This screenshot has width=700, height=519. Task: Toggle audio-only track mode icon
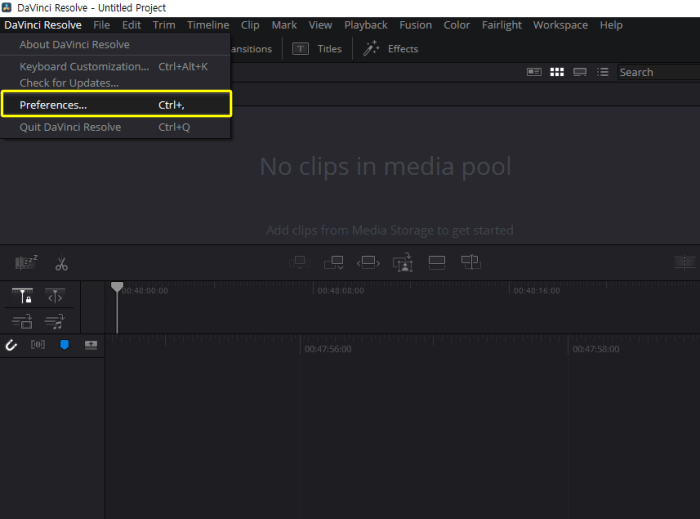[x=55, y=321]
